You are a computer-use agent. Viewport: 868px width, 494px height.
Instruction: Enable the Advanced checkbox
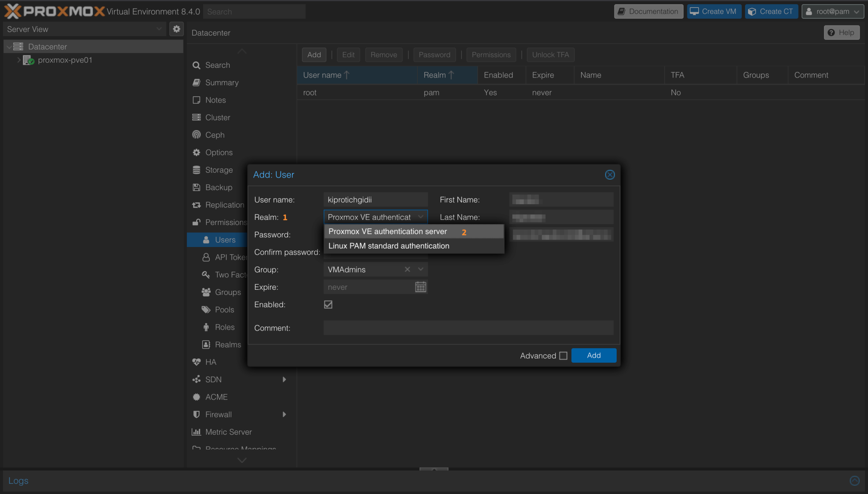pyautogui.click(x=563, y=356)
